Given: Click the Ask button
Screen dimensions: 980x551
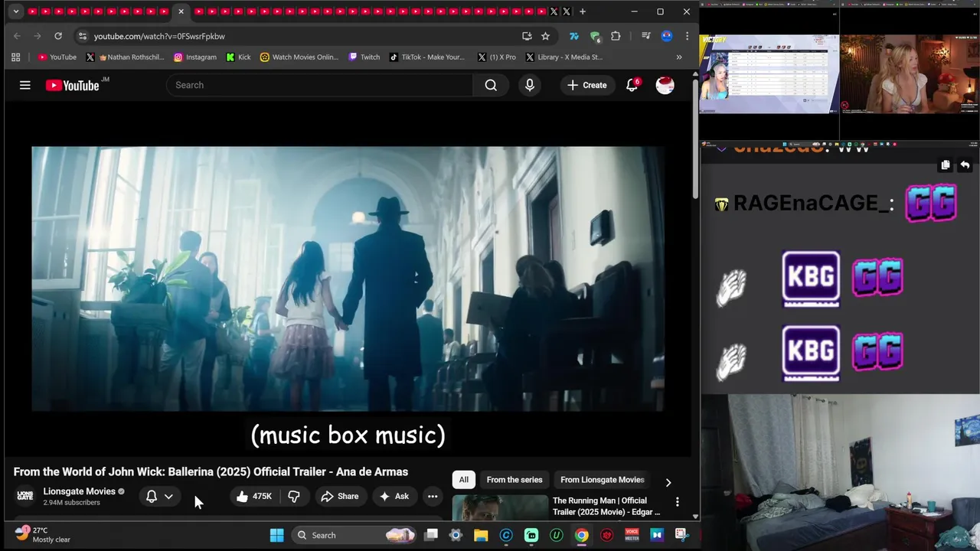Looking at the screenshot, I should (394, 496).
